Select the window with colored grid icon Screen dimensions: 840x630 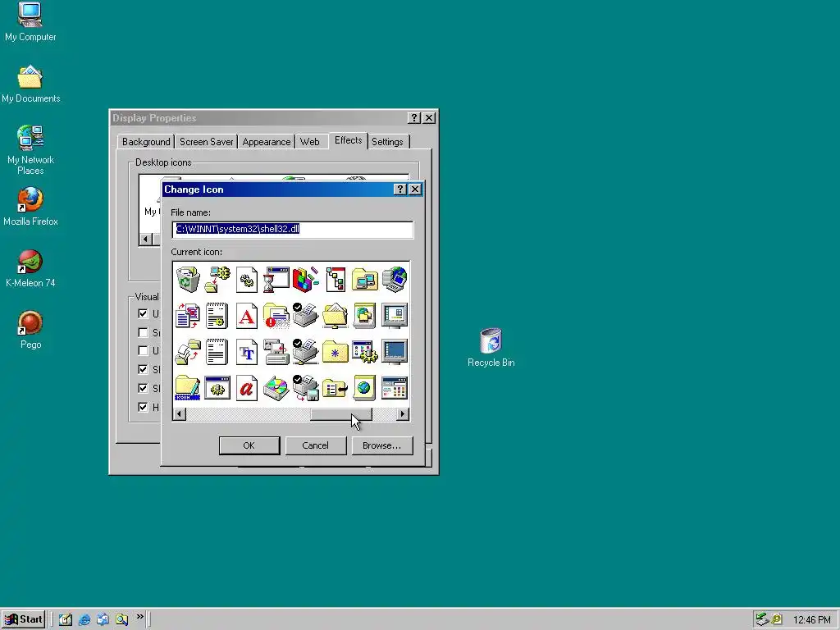tap(395, 388)
